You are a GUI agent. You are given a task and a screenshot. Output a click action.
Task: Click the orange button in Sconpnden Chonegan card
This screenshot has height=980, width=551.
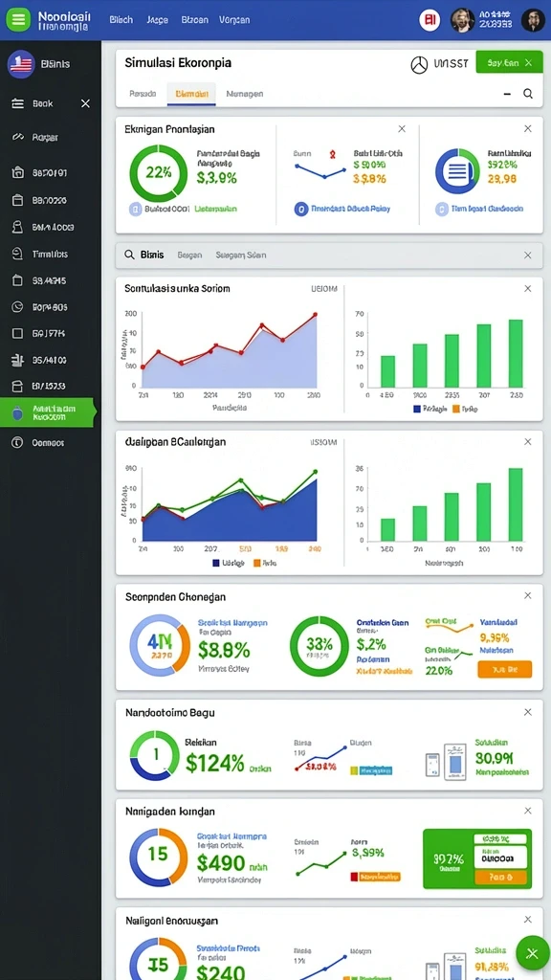point(504,669)
